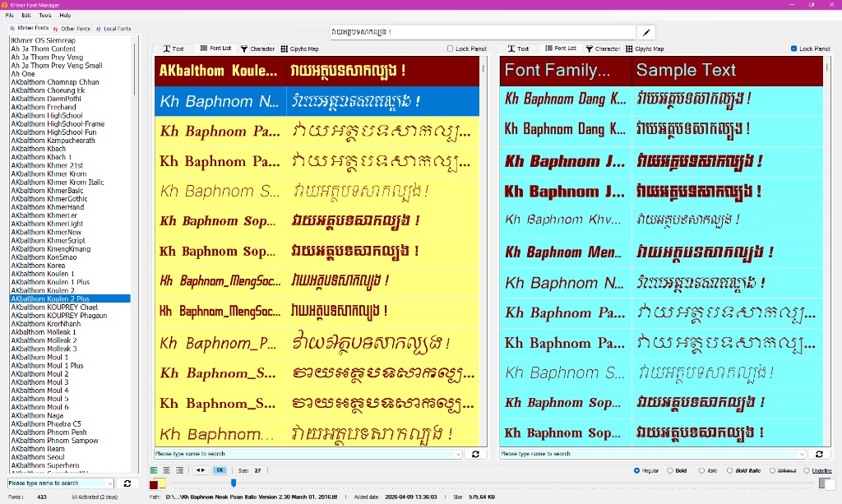842x504 pixels.
Task: Select the align right icon
Action: pos(179,470)
